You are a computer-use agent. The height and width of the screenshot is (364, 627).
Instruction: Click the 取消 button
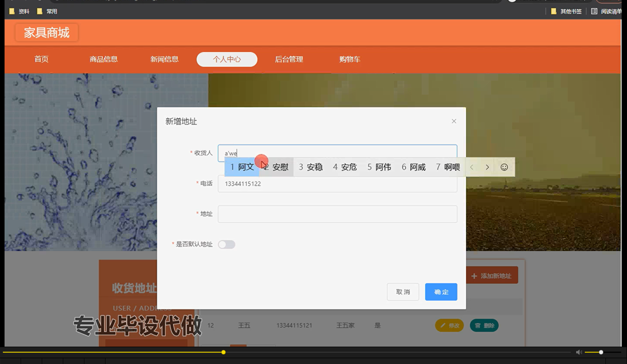click(x=402, y=292)
